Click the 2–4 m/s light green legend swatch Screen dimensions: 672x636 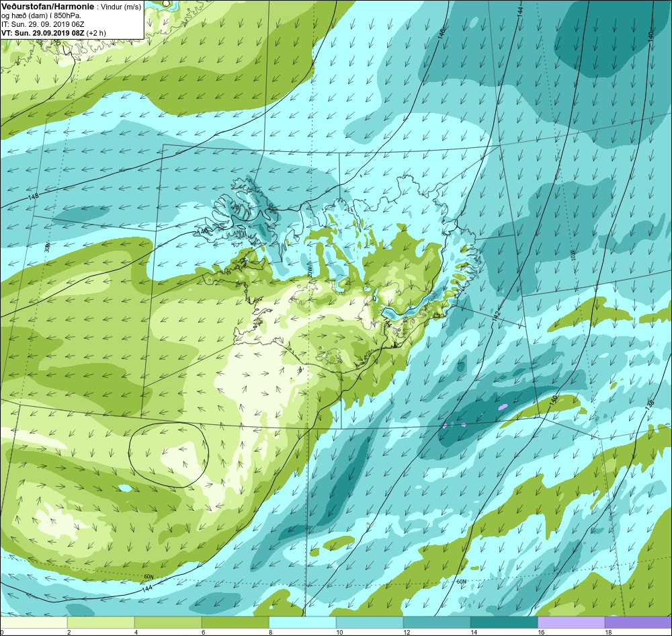(101, 623)
